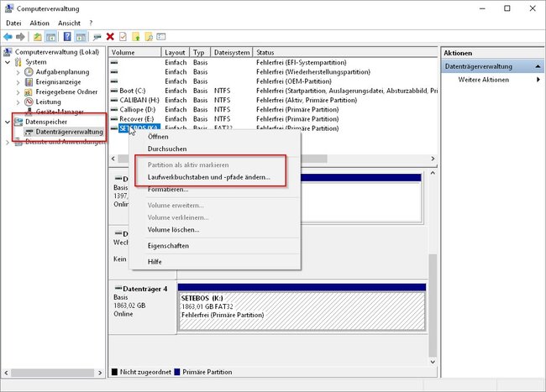Click the Computerverwaltung title bar app icon

(8, 8)
